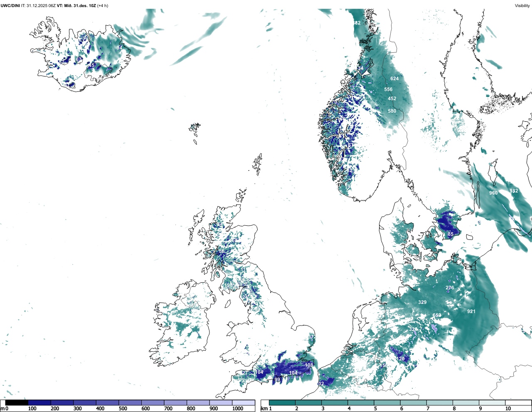The height and width of the screenshot is (412, 532).
Task: Click the visibility value 85 over Zealand
Action: pos(451,234)
